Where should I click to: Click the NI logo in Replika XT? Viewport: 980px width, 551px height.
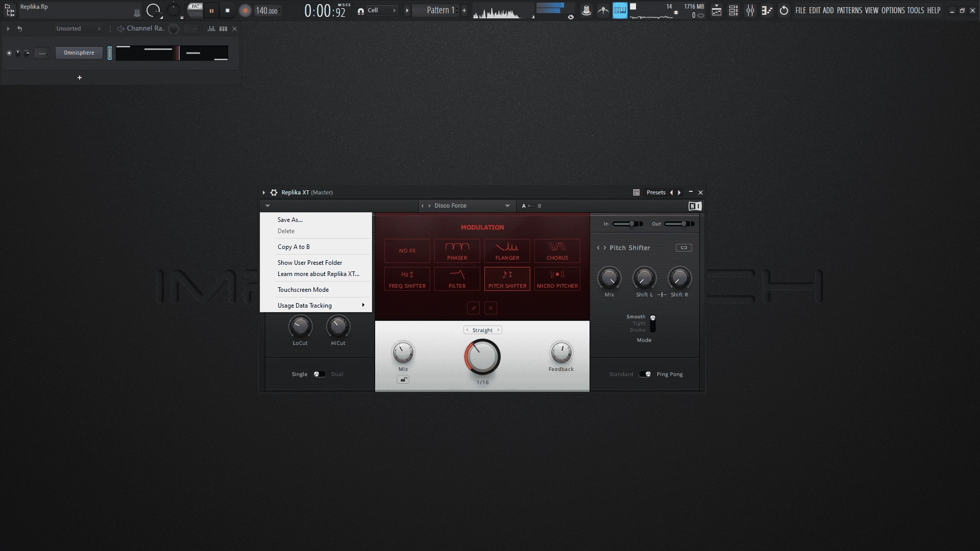pyautogui.click(x=695, y=206)
